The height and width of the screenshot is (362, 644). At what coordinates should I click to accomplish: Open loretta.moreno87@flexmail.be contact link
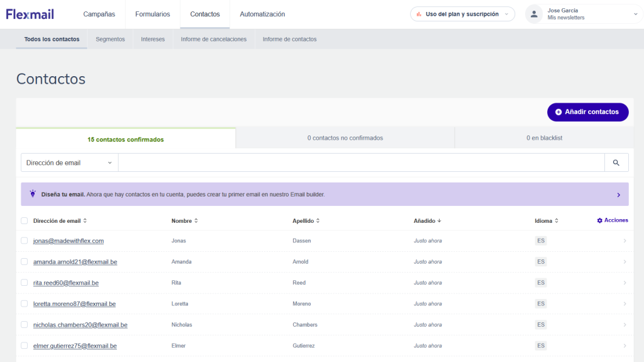[x=74, y=303]
